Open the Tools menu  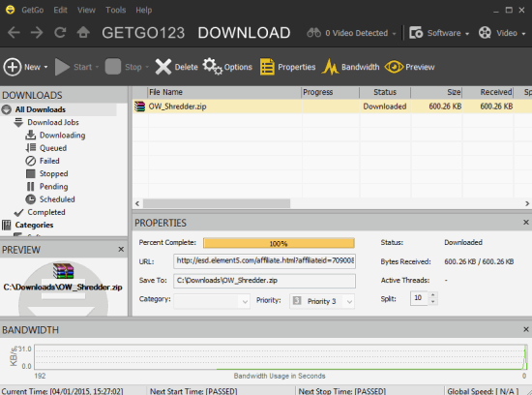(115, 10)
